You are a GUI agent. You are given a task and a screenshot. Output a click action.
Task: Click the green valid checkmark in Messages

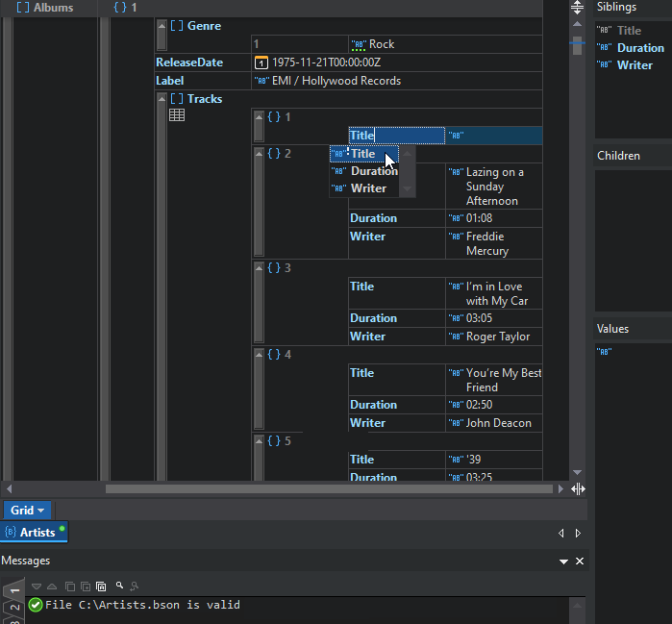pyautogui.click(x=36, y=605)
